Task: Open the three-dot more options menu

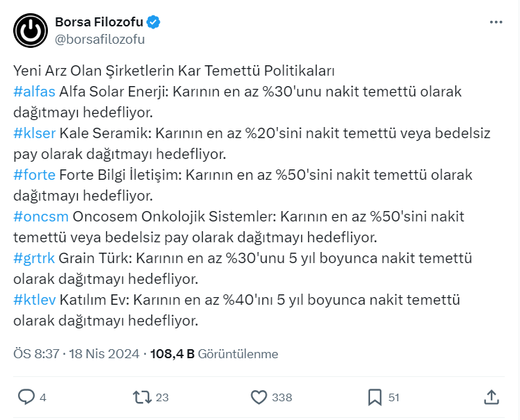Action: pos(496,22)
